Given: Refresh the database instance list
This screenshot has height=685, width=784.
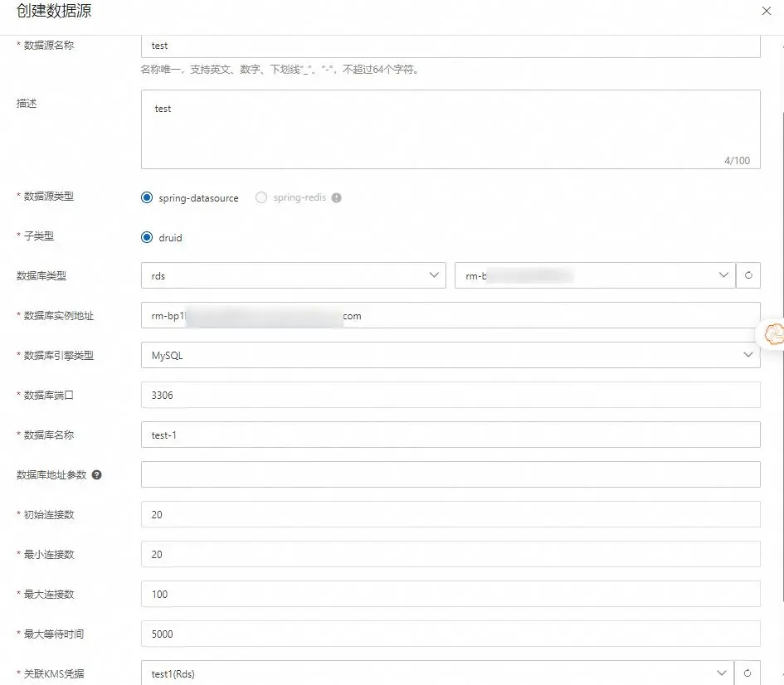Looking at the screenshot, I should point(748,275).
